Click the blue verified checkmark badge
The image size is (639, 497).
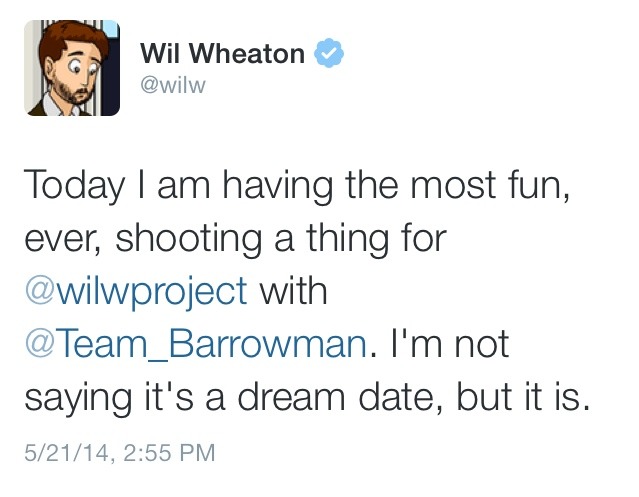[328, 52]
